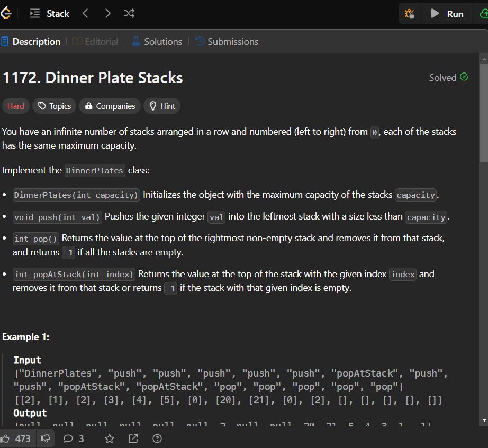Open the help question mark icon
This screenshot has height=448, width=488.
[x=157, y=438]
